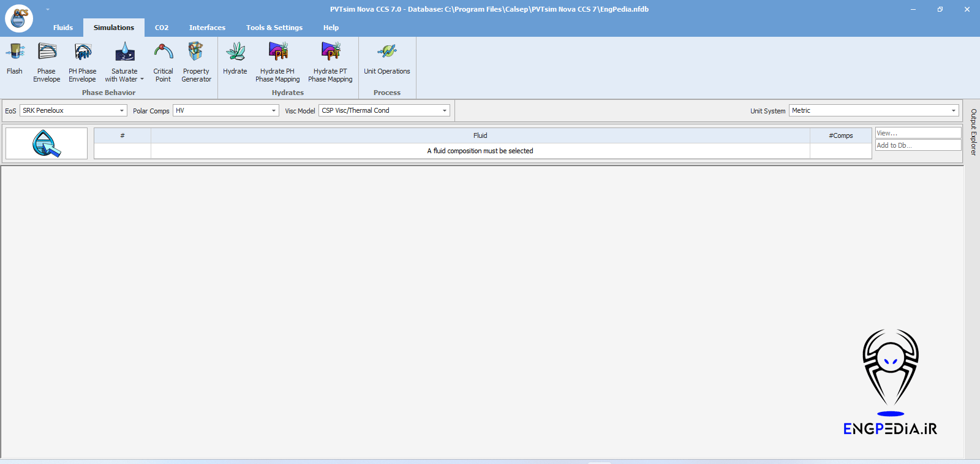980x464 pixels.
Task: Open the quick access toolbar dropdown arrow
Action: [x=48, y=9]
